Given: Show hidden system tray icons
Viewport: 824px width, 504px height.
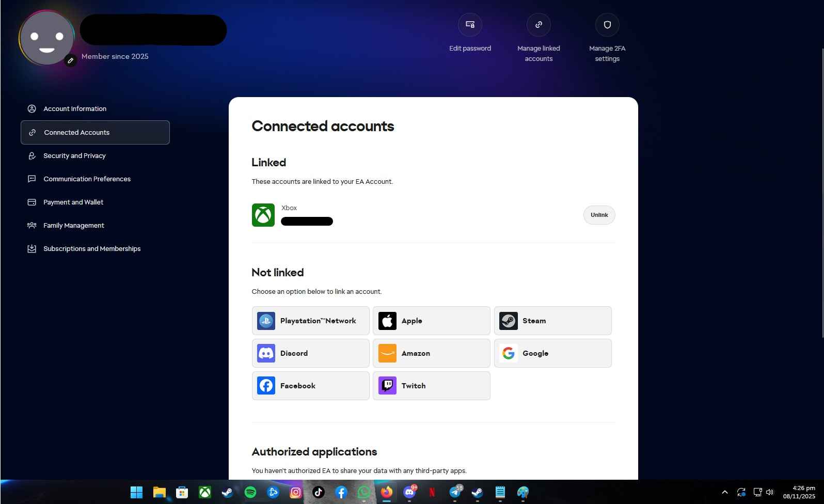Looking at the screenshot, I should [725, 492].
